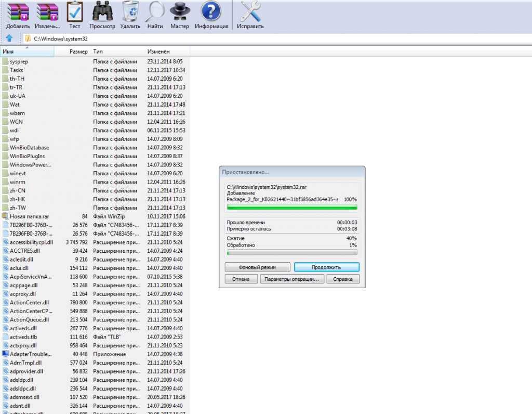Select AcpiServiceVnA... file name
The height and width of the screenshot is (414, 532).
pyautogui.click(x=31, y=277)
